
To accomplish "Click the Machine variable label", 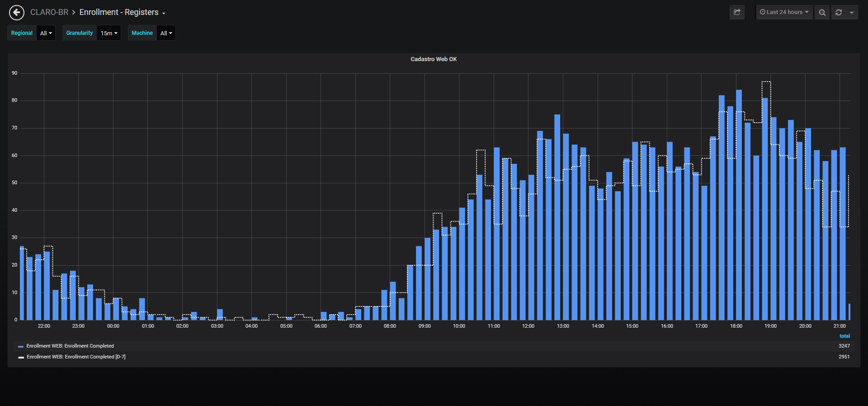I will [142, 33].
